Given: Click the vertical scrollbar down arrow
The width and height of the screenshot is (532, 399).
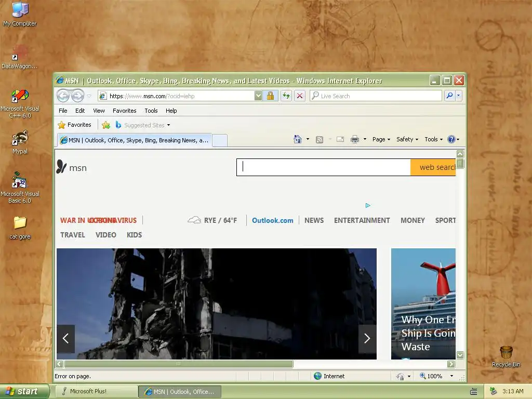Looking at the screenshot, I should click(x=460, y=355).
